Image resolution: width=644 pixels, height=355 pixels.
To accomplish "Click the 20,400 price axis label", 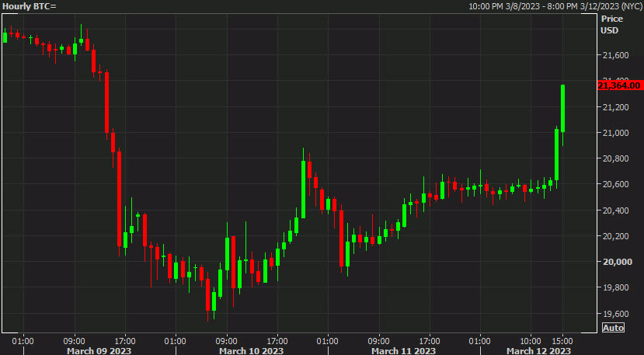I will pyautogui.click(x=614, y=211).
